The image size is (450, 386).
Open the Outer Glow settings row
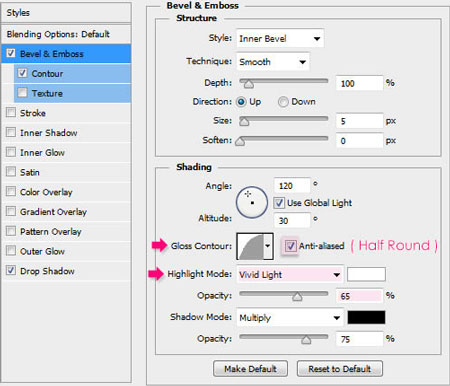(66, 251)
